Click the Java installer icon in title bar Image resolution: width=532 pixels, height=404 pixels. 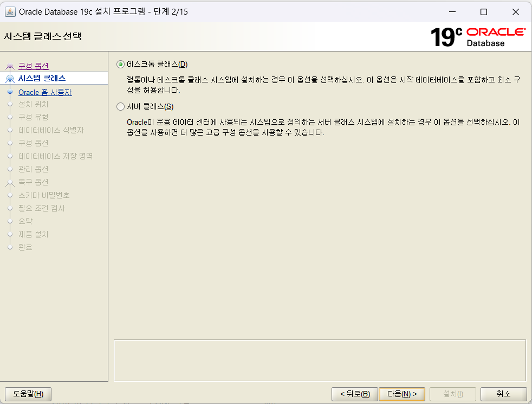[10, 11]
